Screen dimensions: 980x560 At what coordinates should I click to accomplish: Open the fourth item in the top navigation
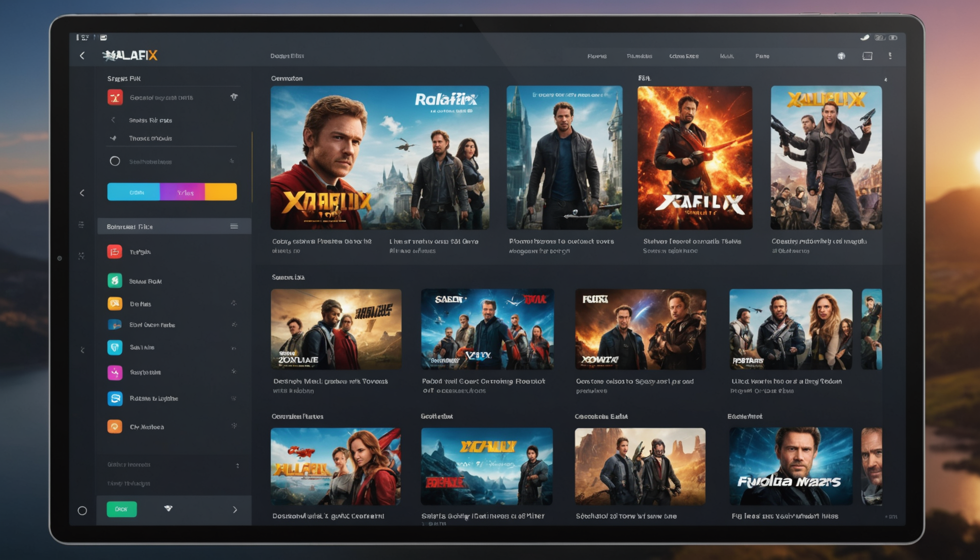727,56
